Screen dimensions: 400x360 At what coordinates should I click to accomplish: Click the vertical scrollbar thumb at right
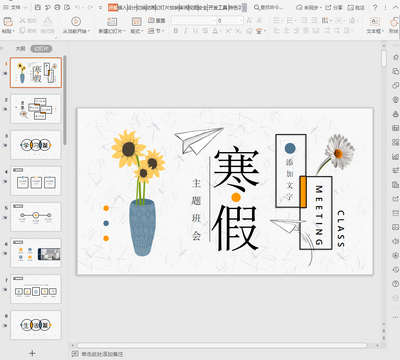coord(384,58)
